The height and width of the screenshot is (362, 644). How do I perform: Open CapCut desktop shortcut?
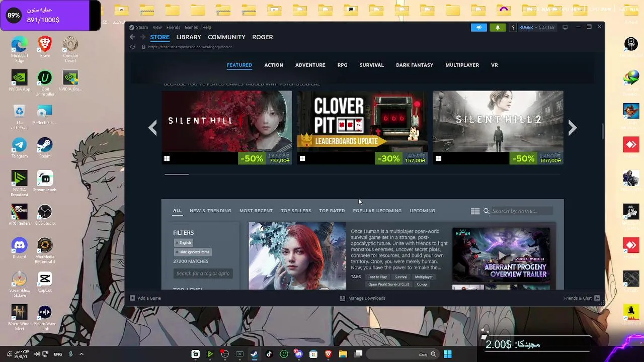45,282
